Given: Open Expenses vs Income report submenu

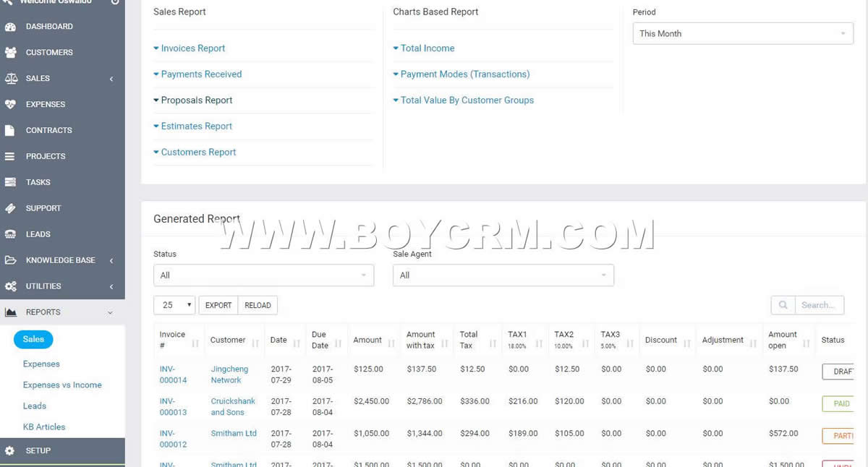Looking at the screenshot, I should point(62,385).
